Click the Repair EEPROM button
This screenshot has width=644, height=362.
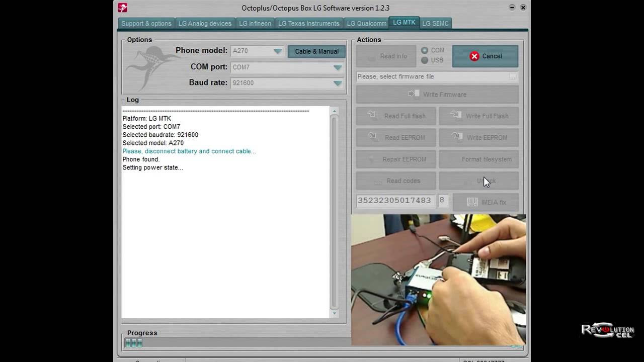[x=396, y=159]
